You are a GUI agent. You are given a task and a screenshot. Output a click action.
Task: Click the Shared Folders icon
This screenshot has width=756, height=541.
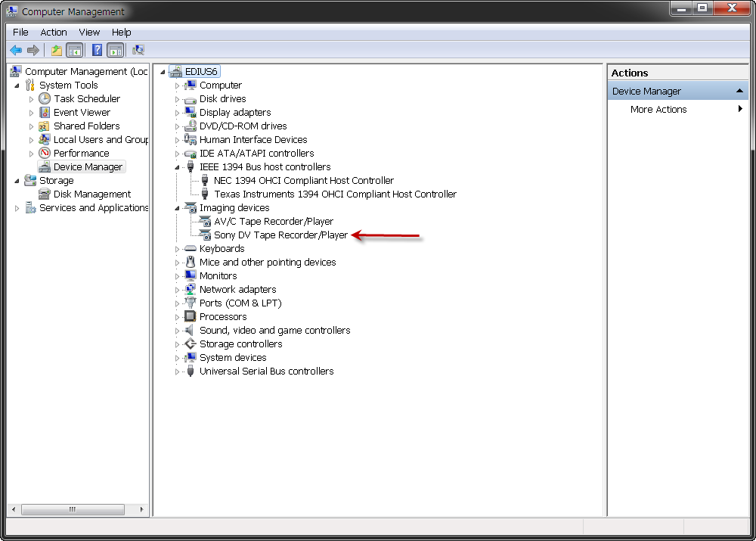click(45, 126)
